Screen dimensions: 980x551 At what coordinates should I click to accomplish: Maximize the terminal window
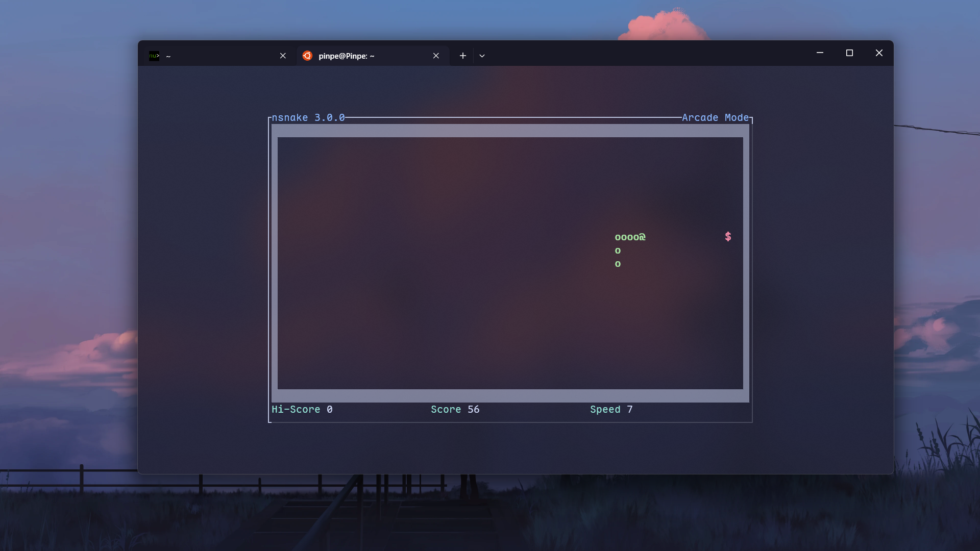[x=849, y=53]
